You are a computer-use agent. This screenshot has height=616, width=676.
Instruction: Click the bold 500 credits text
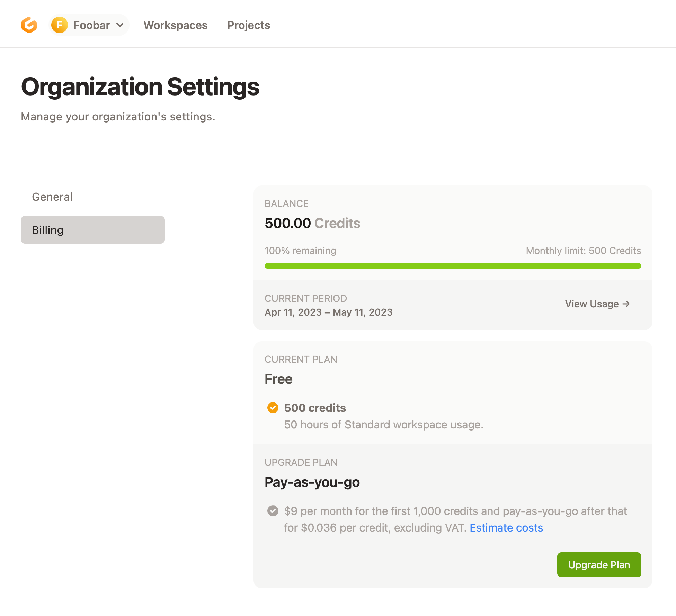(x=315, y=408)
